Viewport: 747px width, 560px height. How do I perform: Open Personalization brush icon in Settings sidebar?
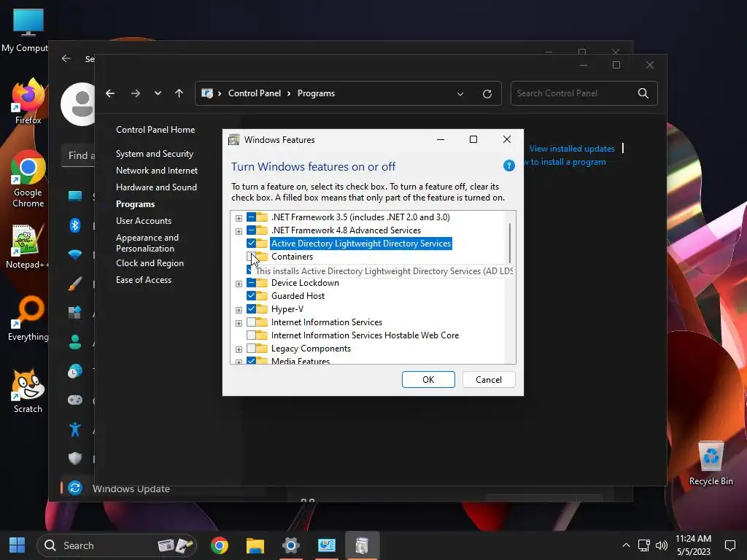tap(75, 284)
